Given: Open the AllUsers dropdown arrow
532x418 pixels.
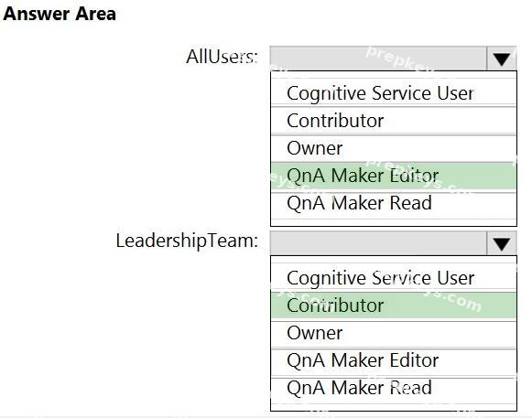Looking at the screenshot, I should pos(502,59).
